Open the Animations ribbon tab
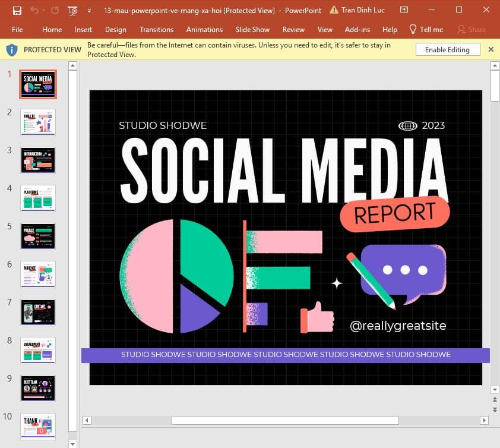Viewport: 500px width, 448px height. 204,29
